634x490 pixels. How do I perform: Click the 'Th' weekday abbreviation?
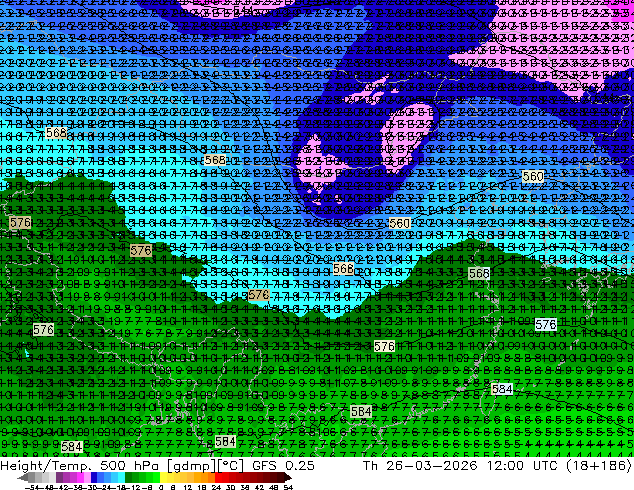(x=370, y=465)
